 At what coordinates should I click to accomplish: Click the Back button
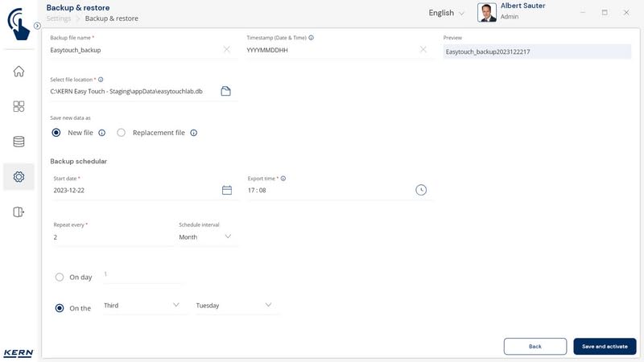[535, 347]
